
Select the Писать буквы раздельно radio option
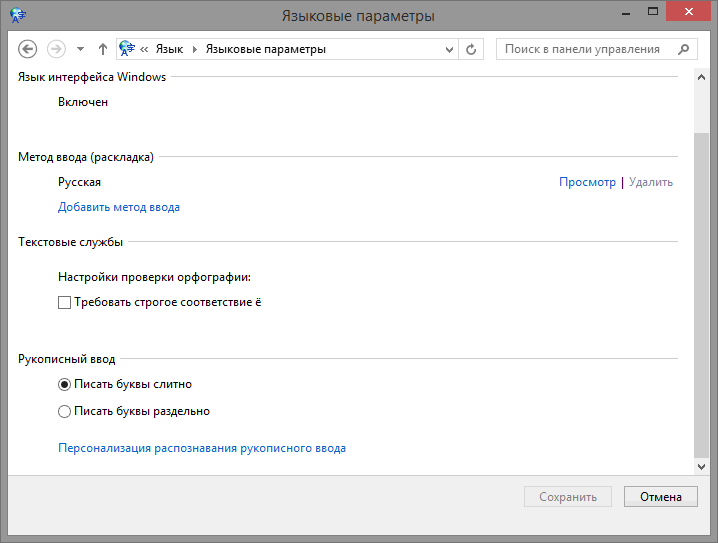click(65, 411)
